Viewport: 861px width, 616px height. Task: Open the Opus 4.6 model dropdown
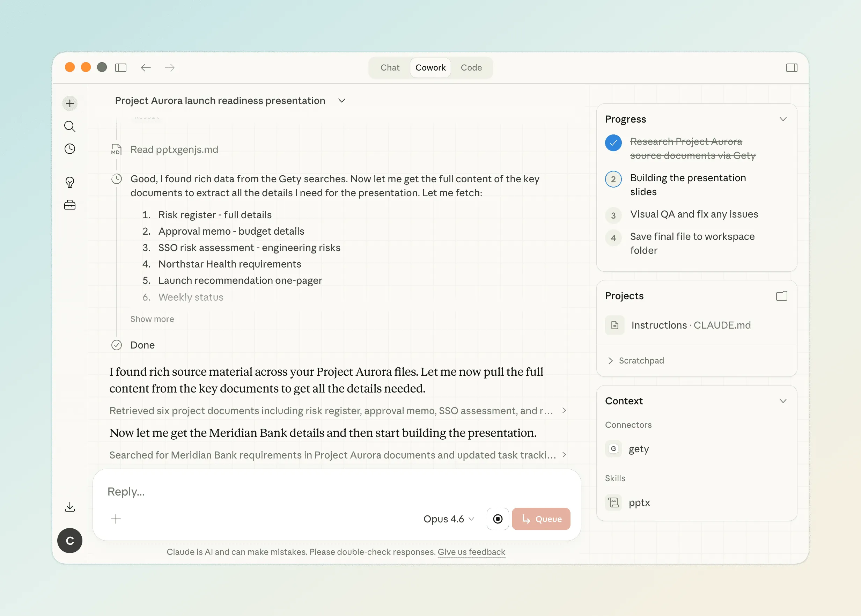(x=449, y=519)
